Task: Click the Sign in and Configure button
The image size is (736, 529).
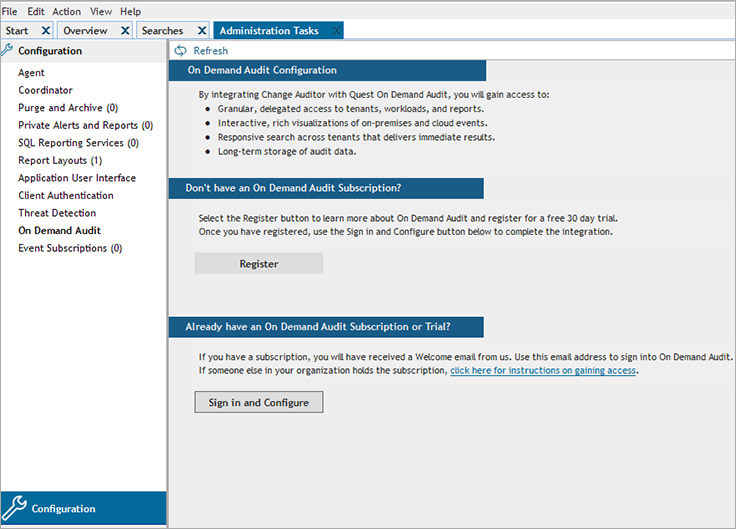Action: point(259,402)
